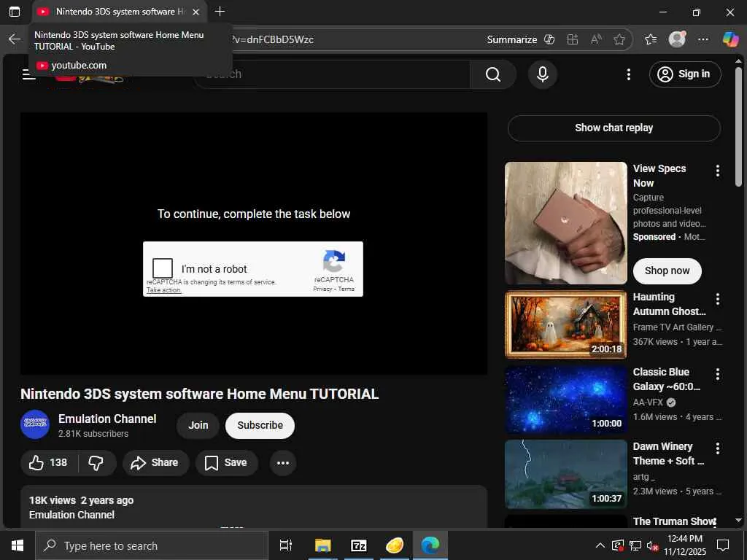Screen dimensions: 747x560
Task: Click the browser back arrow
Action: 15,39
